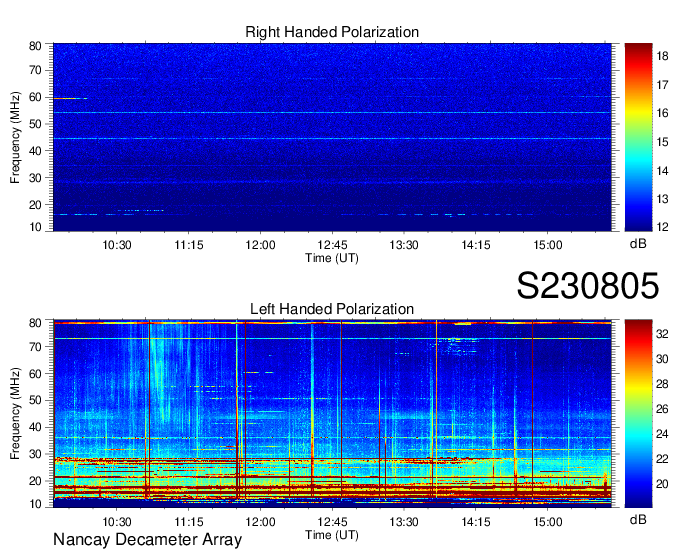Click the 13 dB color scale tick
The width and height of the screenshot is (680, 552).
662,199
